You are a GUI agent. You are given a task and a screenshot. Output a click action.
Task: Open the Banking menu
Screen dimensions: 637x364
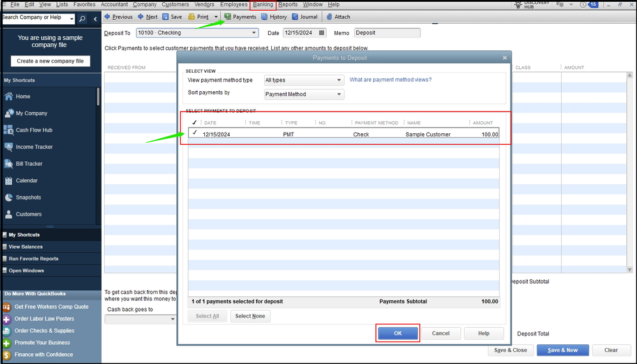click(263, 4)
